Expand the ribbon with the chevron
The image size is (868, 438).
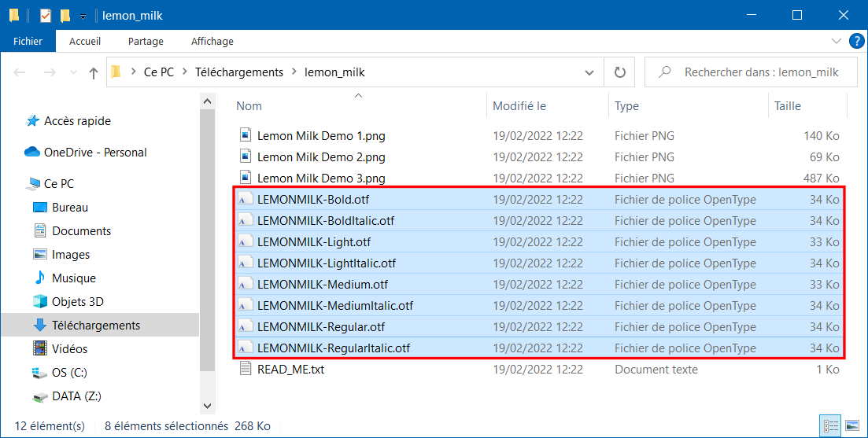(836, 41)
